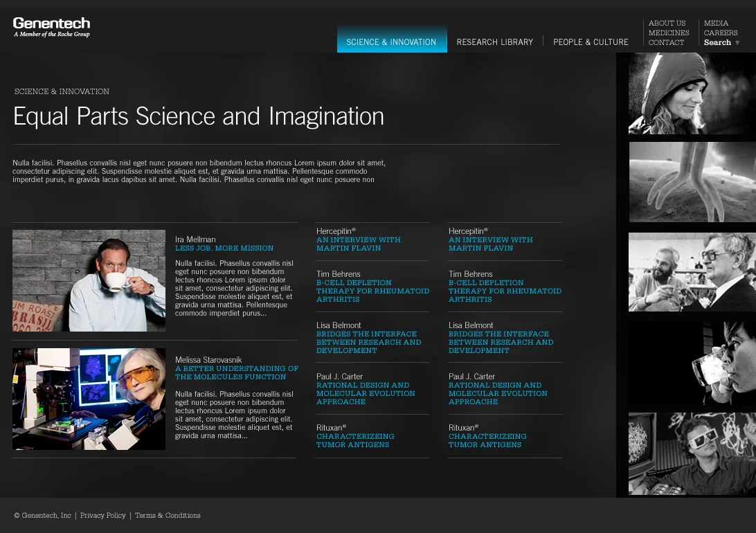Click 'Equal Parts Science and Imagination' heading

pyautogui.click(x=199, y=116)
